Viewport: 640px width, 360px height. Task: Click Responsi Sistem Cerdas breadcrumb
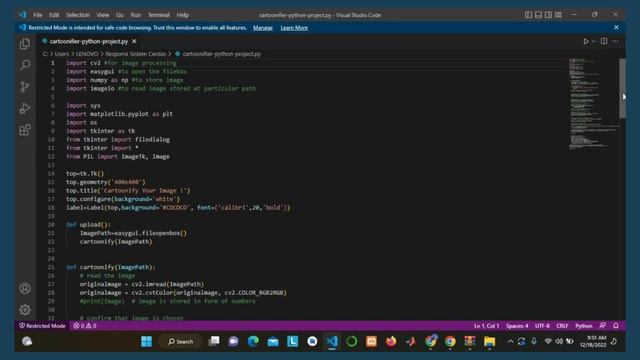(136, 54)
